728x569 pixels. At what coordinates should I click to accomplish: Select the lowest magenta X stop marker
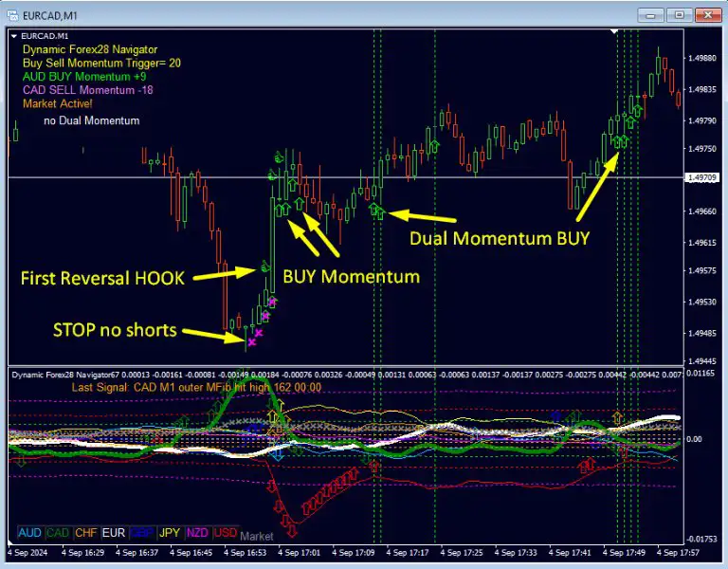[x=252, y=341]
